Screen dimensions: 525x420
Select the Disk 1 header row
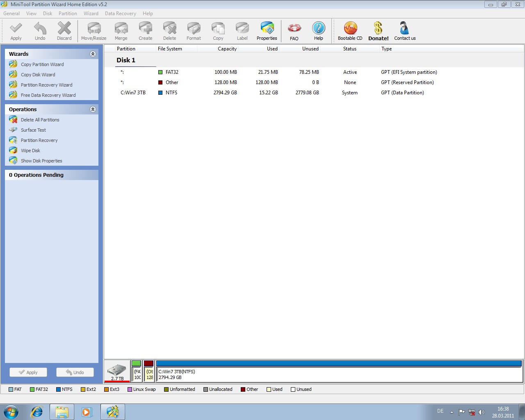coord(314,60)
